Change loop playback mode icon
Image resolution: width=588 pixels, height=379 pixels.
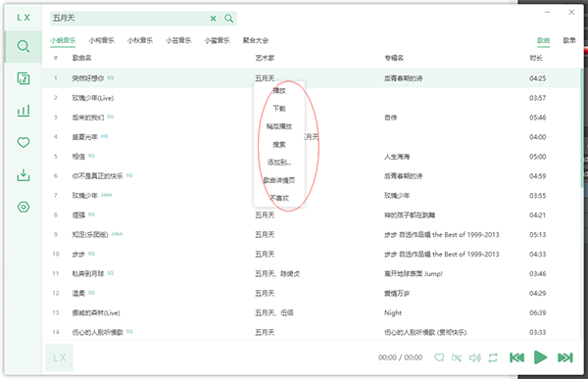[x=493, y=357]
